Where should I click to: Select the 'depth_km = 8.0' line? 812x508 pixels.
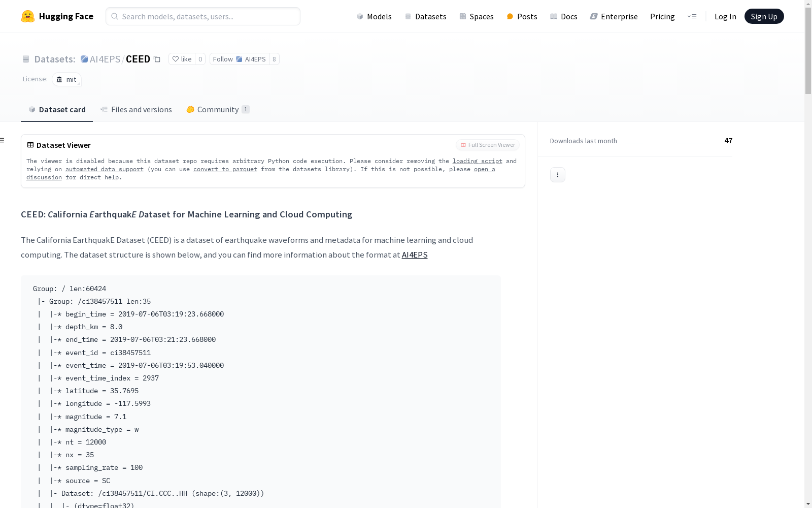pyautogui.click(x=94, y=327)
